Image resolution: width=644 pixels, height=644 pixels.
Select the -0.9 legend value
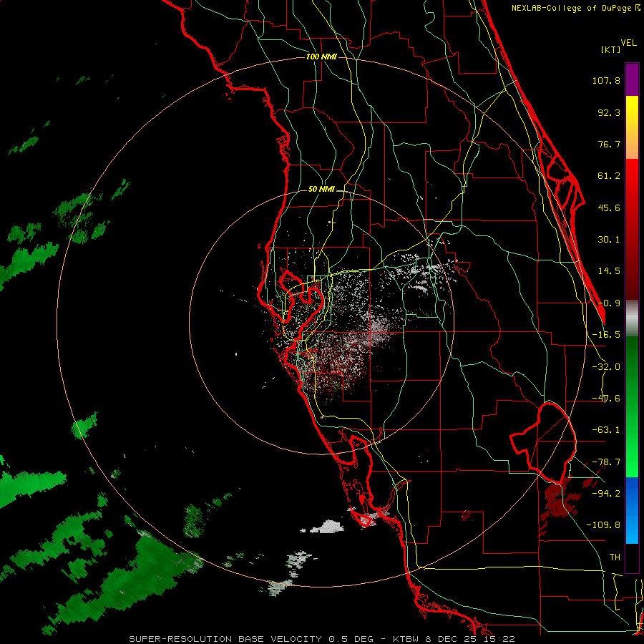pos(609,303)
